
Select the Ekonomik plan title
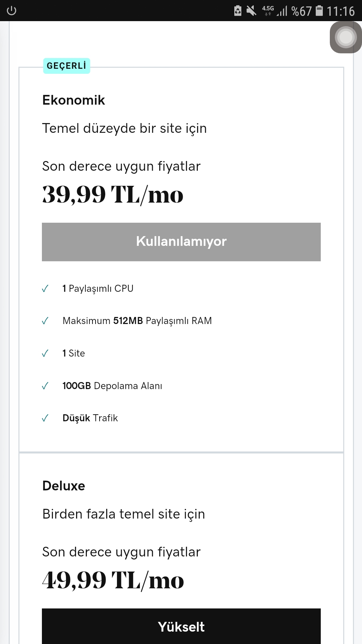74,100
